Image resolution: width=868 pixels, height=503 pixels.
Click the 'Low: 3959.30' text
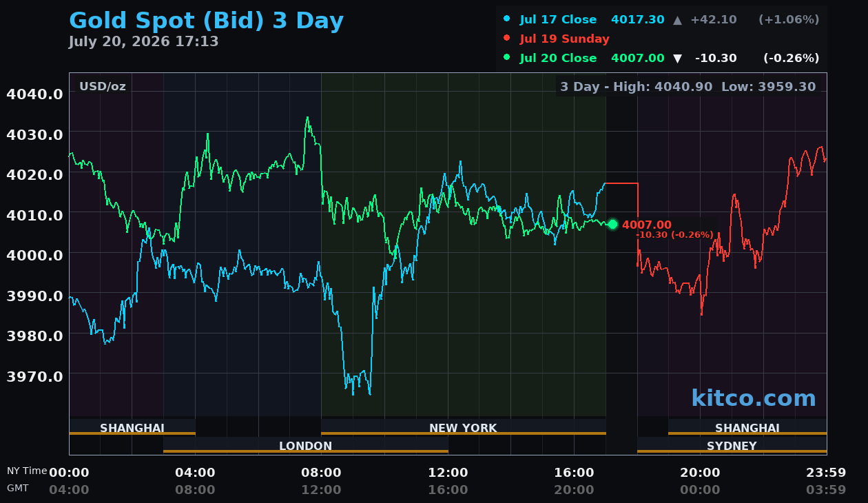[768, 87]
